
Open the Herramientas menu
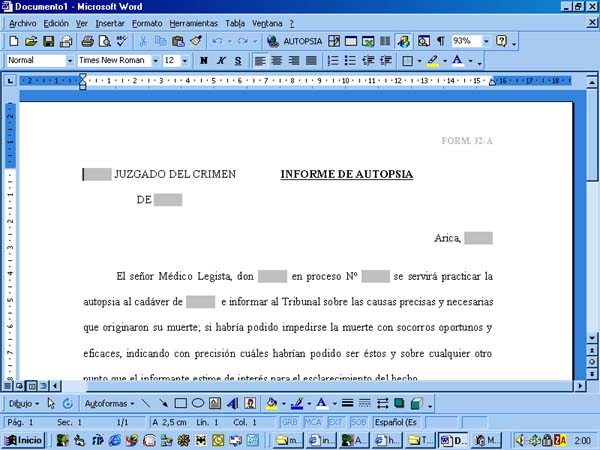(x=192, y=22)
